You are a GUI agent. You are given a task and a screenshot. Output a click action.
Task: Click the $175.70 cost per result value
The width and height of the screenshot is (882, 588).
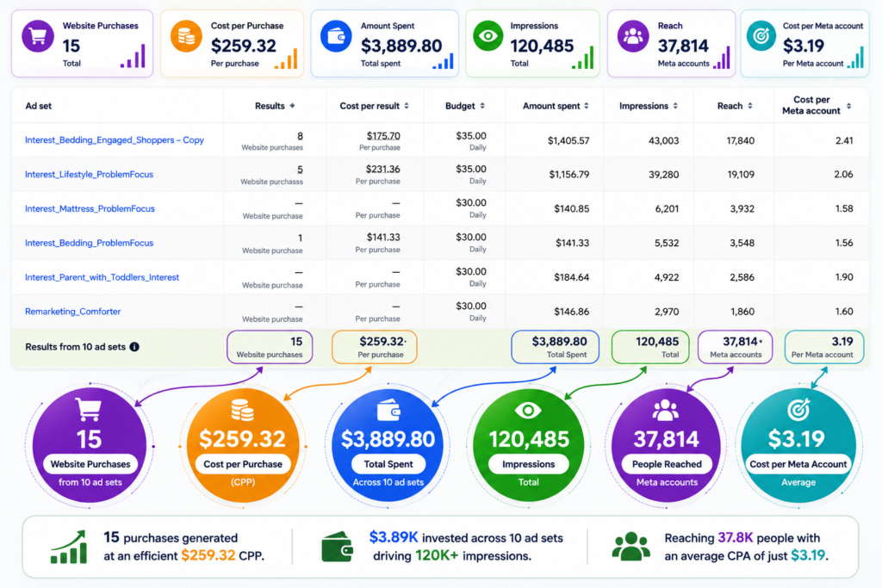tap(383, 135)
